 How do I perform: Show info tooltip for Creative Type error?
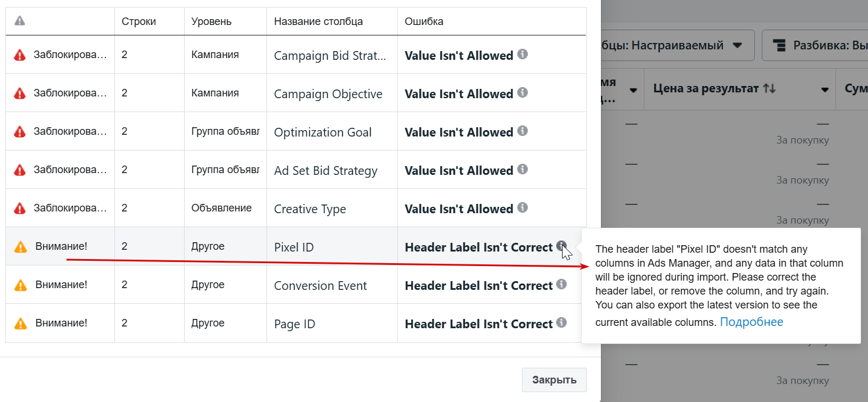[523, 207]
